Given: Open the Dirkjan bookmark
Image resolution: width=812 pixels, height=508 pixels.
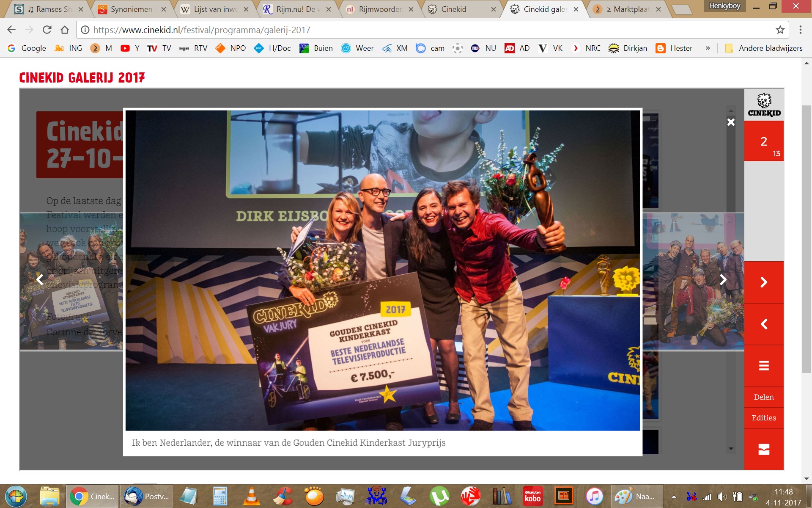Looking at the screenshot, I should tap(628, 48).
